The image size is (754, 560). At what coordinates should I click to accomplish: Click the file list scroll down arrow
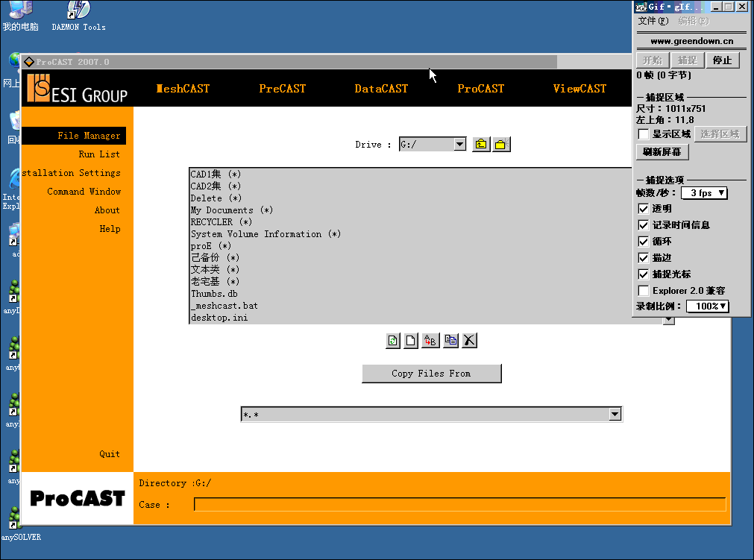point(668,321)
